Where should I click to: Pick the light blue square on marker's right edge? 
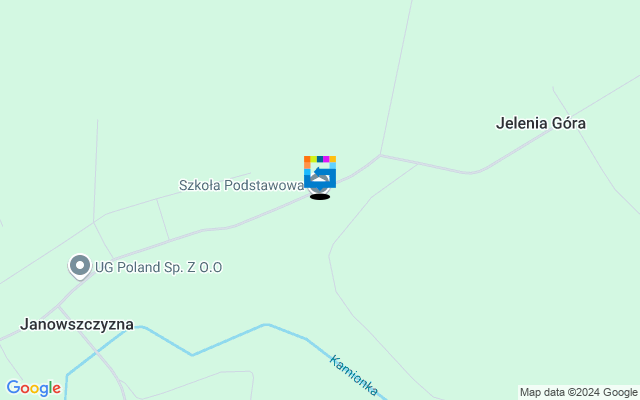[x=333, y=165]
